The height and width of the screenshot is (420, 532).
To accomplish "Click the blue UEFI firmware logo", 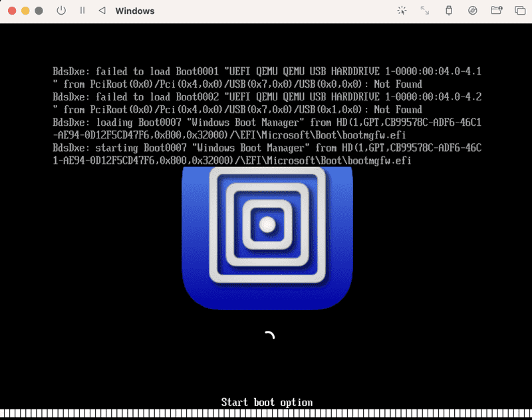I will (267, 238).
